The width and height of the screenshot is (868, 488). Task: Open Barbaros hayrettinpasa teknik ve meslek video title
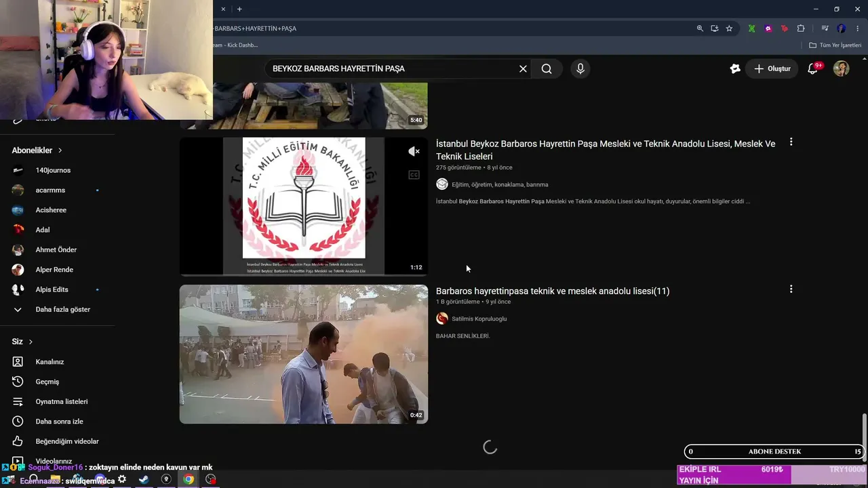coord(553,291)
